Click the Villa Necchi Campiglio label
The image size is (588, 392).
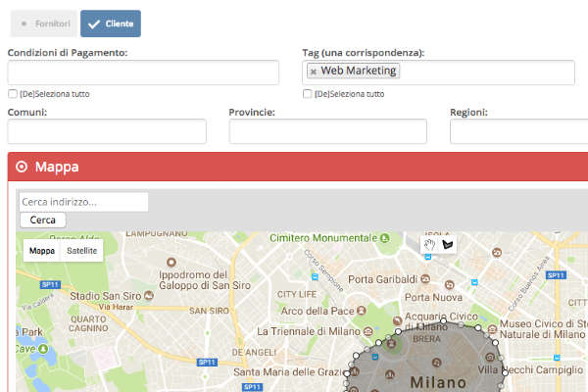pos(530,369)
